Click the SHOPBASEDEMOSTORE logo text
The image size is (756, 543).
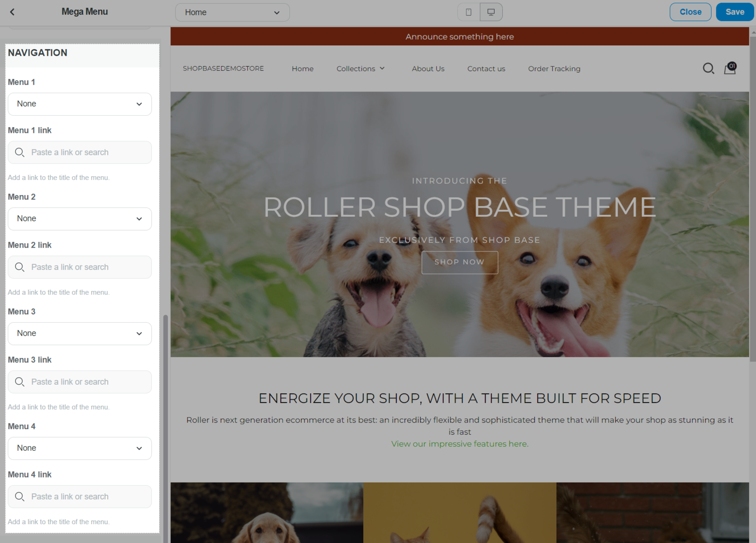pyautogui.click(x=223, y=69)
